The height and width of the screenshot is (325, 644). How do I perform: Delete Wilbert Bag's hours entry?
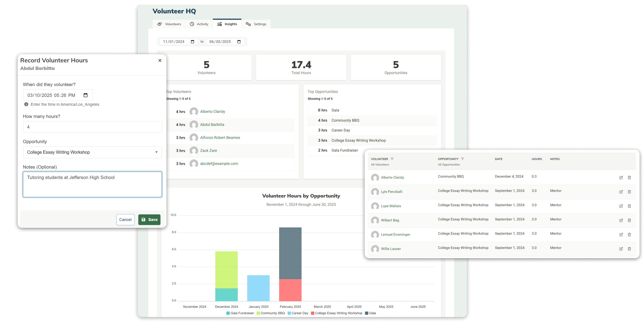(x=629, y=220)
